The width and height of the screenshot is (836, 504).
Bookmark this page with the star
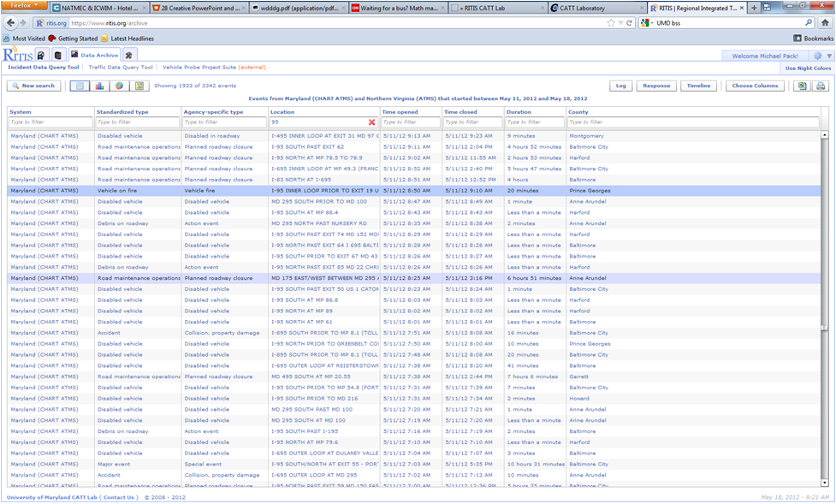[611, 23]
